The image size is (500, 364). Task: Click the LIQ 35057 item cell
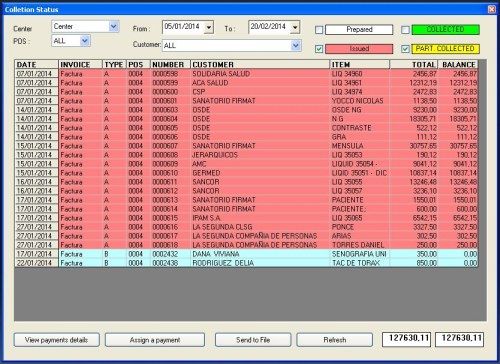360,191
